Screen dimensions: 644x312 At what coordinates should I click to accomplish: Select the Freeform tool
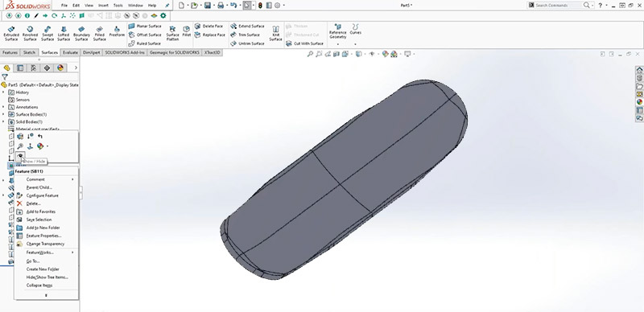pyautogui.click(x=117, y=32)
